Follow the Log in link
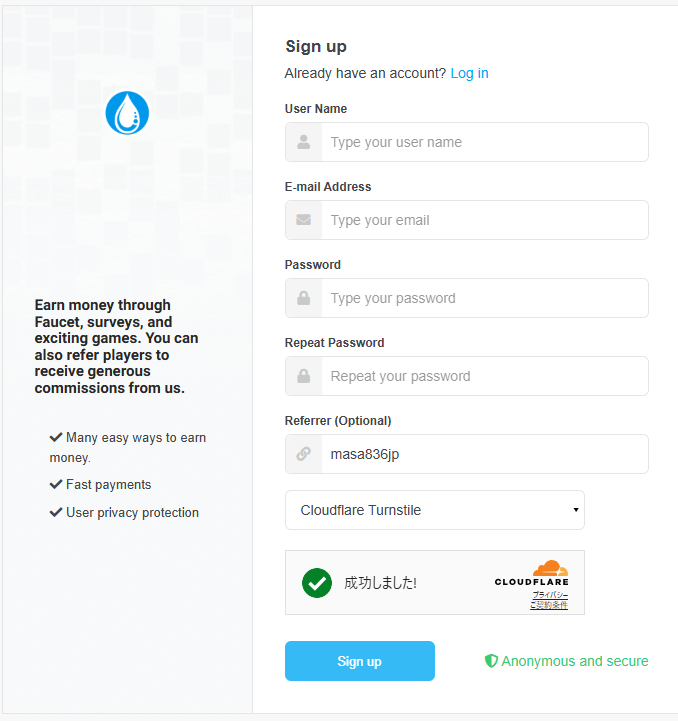678x721 pixels. click(469, 73)
